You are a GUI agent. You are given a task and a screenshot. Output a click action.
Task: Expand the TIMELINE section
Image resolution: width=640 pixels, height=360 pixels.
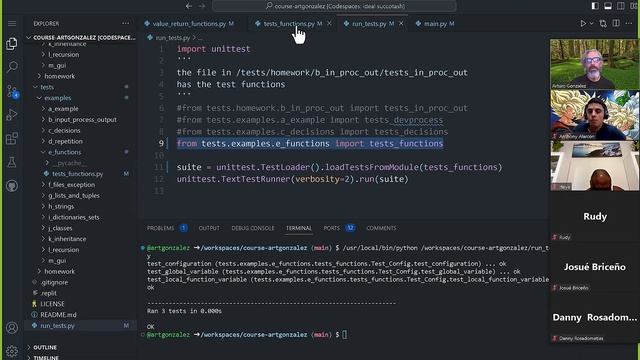pos(80,357)
